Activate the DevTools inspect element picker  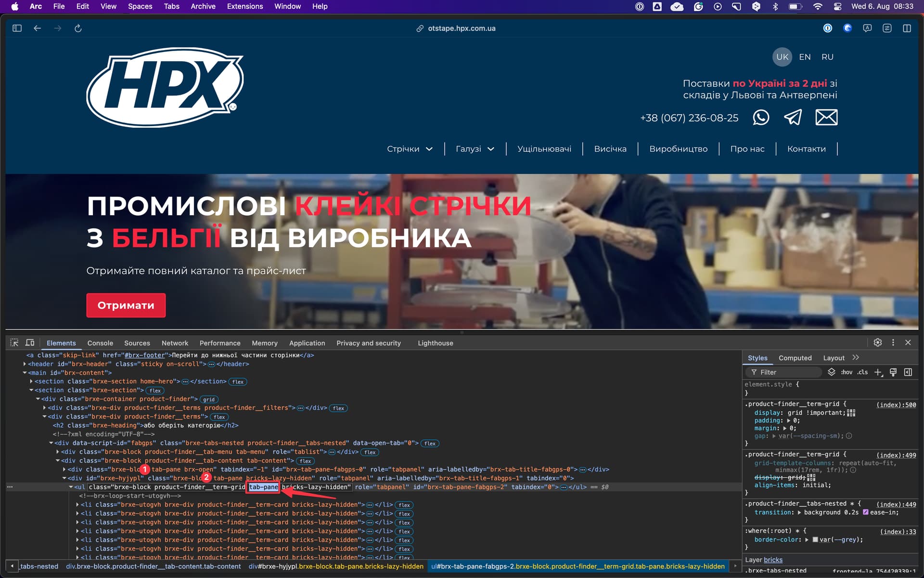[14, 342]
